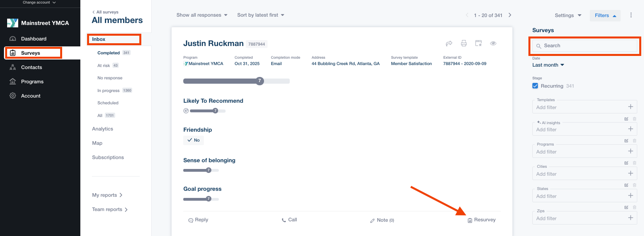The width and height of the screenshot is (644, 236).
Task: Expand the Sort by latest first dropdown
Action: 260,15
